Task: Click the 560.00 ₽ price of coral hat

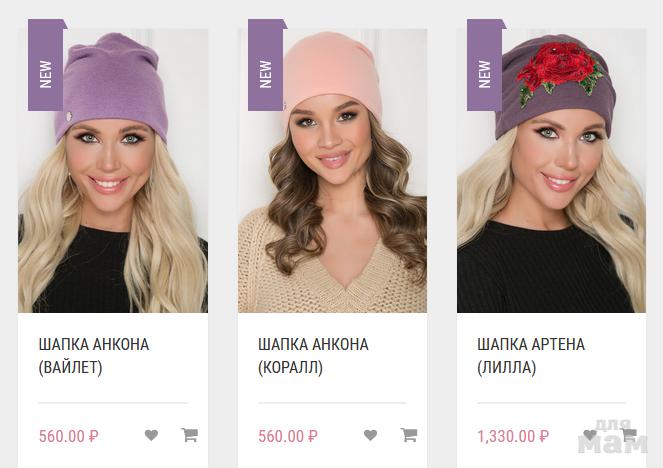Action: point(288,436)
